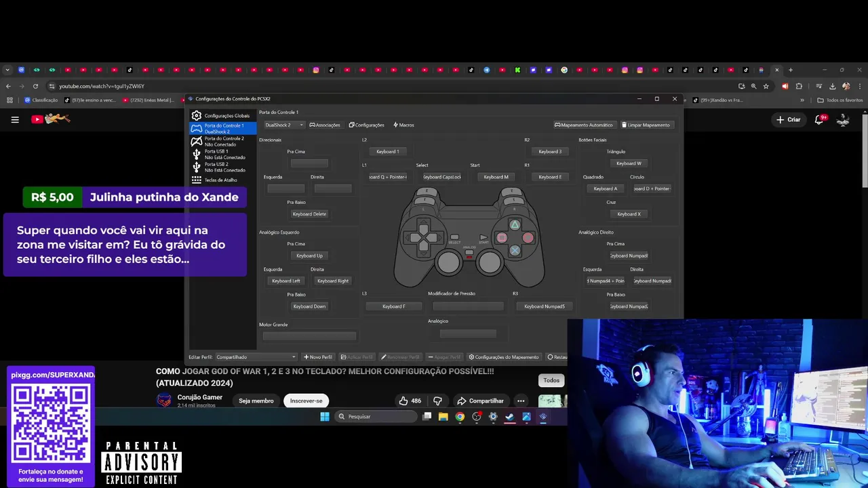Viewport: 868px width, 488px height.
Task: Expand the DualShock 2 controller type dropdown
Action: (284, 125)
